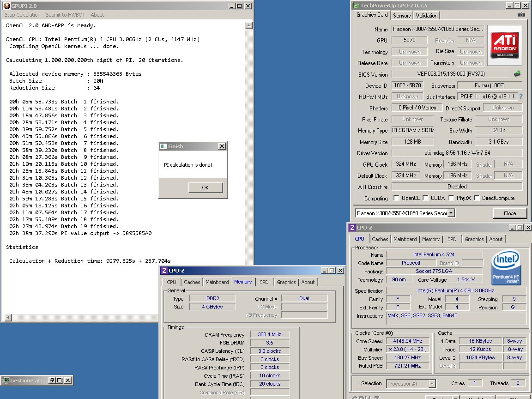This screenshot has height=399, width=532.
Task: Open Mainboard tab in CPU-Z Memory window
Action: [x=217, y=282]
